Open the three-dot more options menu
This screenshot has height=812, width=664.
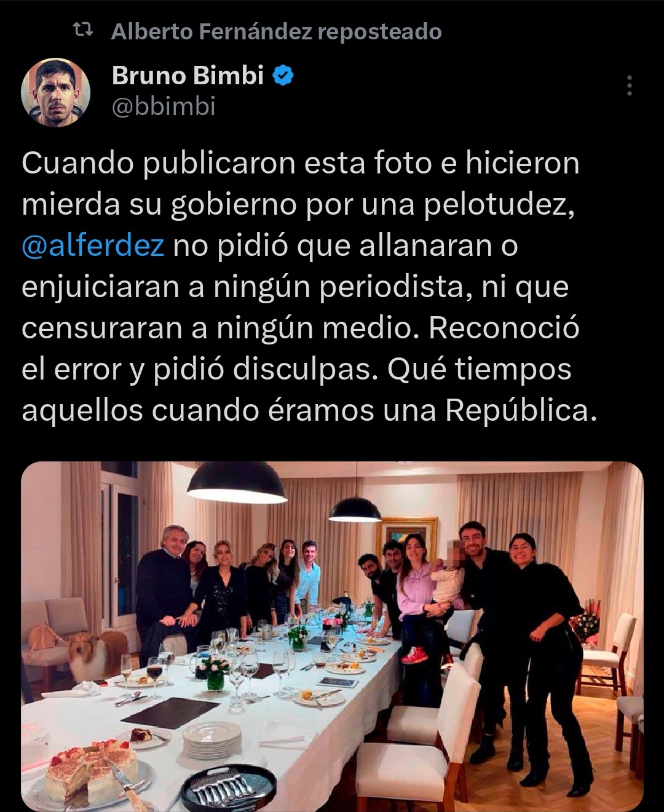(629, 86)
